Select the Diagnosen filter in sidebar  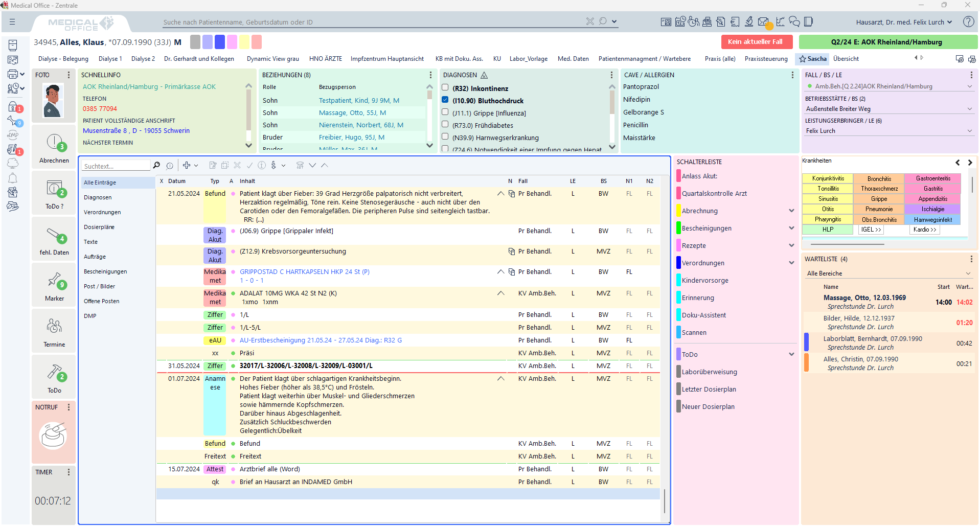pos(98,197)
